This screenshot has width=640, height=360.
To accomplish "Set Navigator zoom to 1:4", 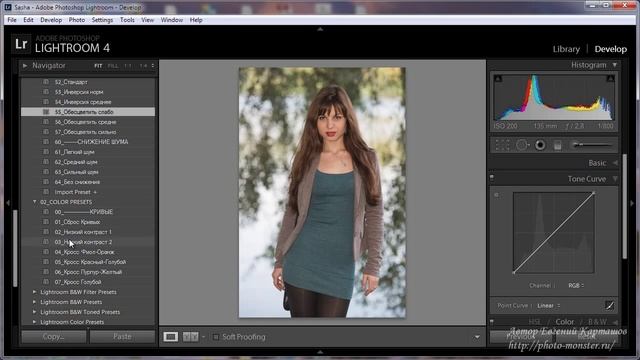I will point(143,66).
